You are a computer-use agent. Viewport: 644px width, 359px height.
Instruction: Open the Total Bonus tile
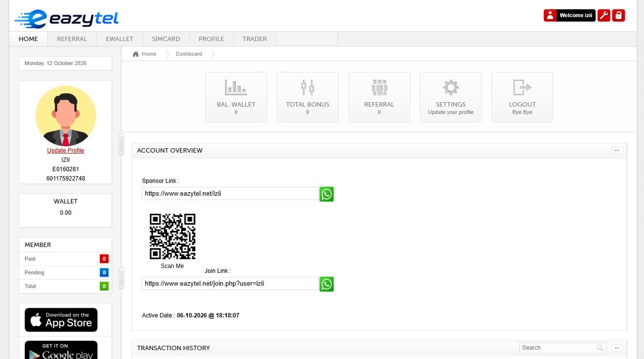[x=308, y=97]
